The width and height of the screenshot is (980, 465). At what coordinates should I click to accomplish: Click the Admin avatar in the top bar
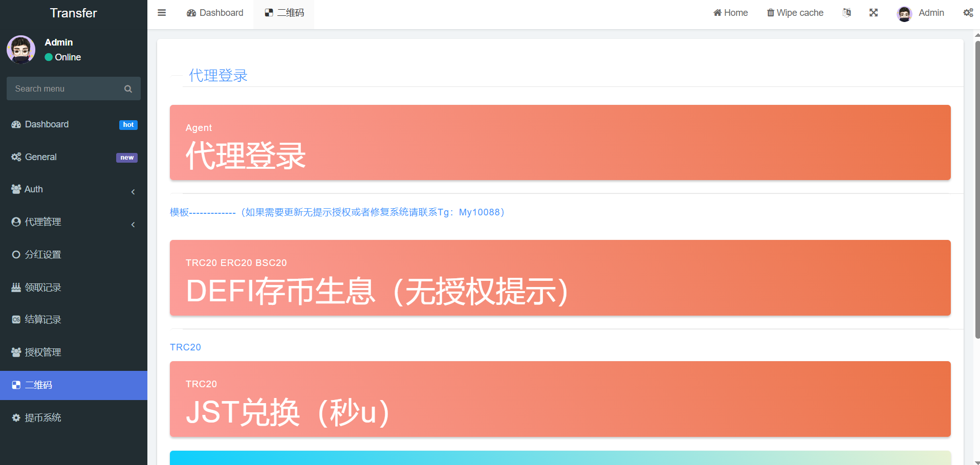pyautogui.click(x=904, y=14)
